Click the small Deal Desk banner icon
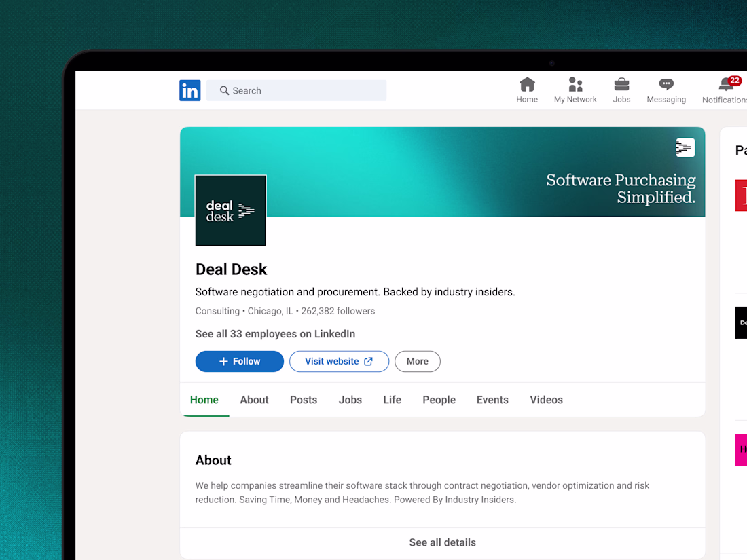This screenshot has width=747, height=560. pyautogui.click(x=685, y=147)
